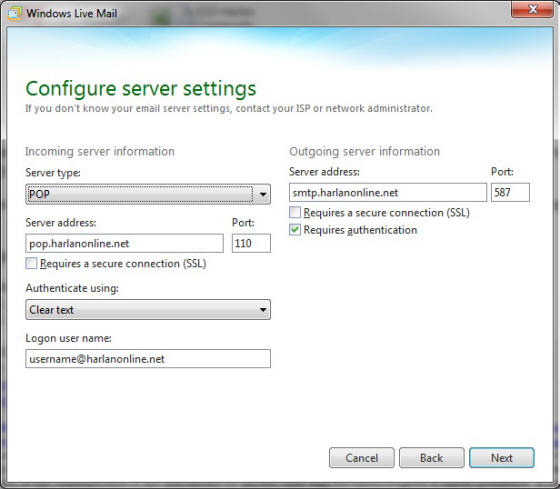Click the Windows Live Mail title bar icon
Image resolution: width=560 pixels, height=489 pixels.
point(14,14)
